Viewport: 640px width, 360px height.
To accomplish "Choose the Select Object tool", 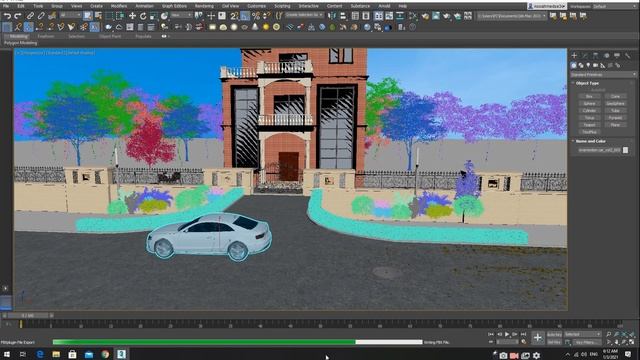I will pyautogui.click(x=88, y=16).
